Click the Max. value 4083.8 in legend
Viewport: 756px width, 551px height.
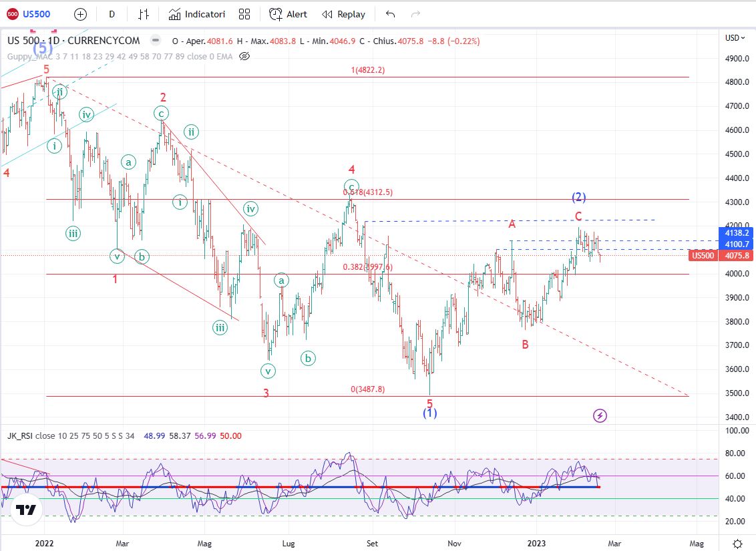click(282, 41)
